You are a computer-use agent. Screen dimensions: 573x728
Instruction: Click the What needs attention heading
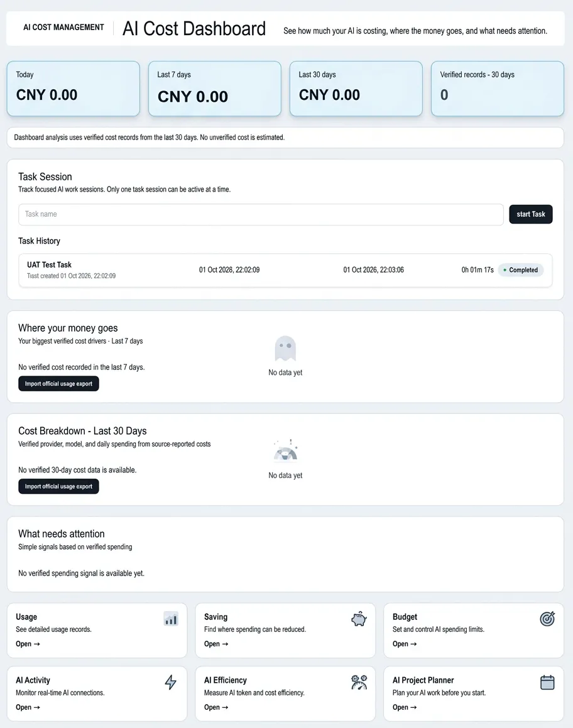coord(62,533)
